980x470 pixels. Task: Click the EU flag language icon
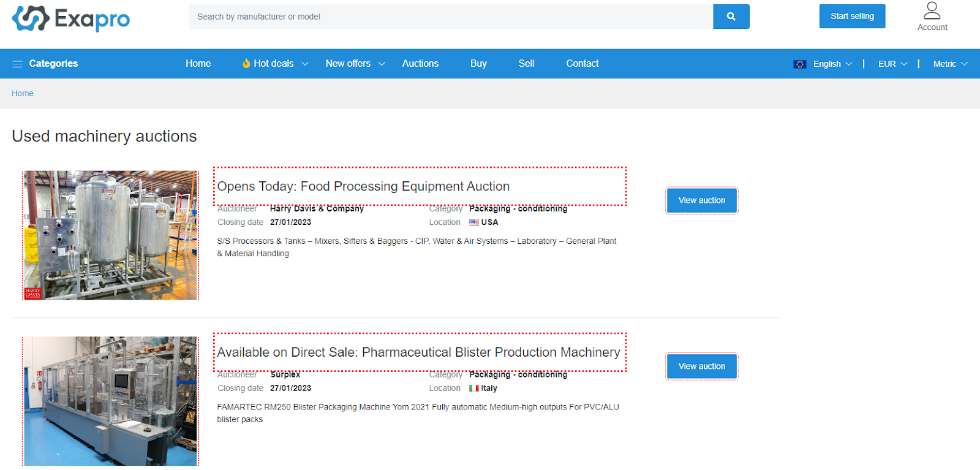(799, 64)
